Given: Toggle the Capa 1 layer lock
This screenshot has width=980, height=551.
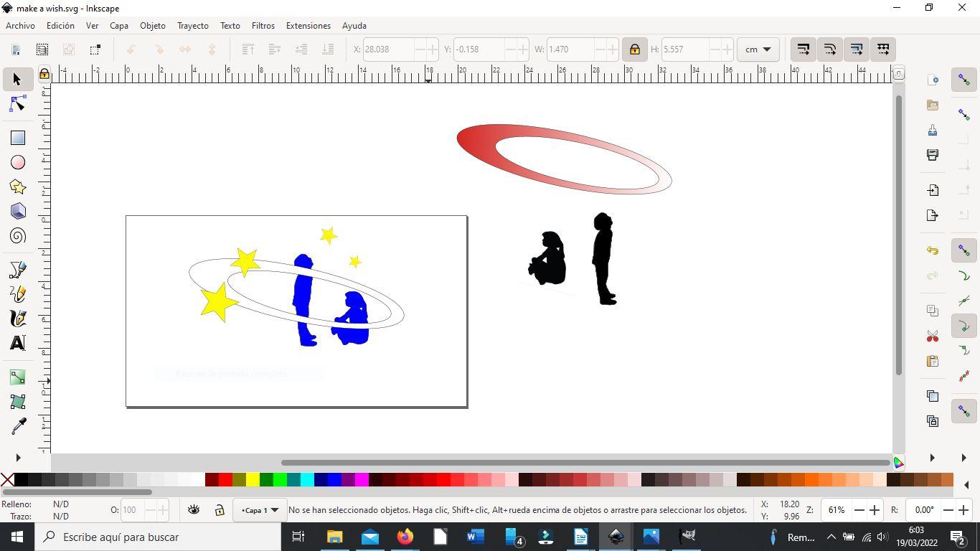Looking at the screenshot, I should (x=220, y=510).
